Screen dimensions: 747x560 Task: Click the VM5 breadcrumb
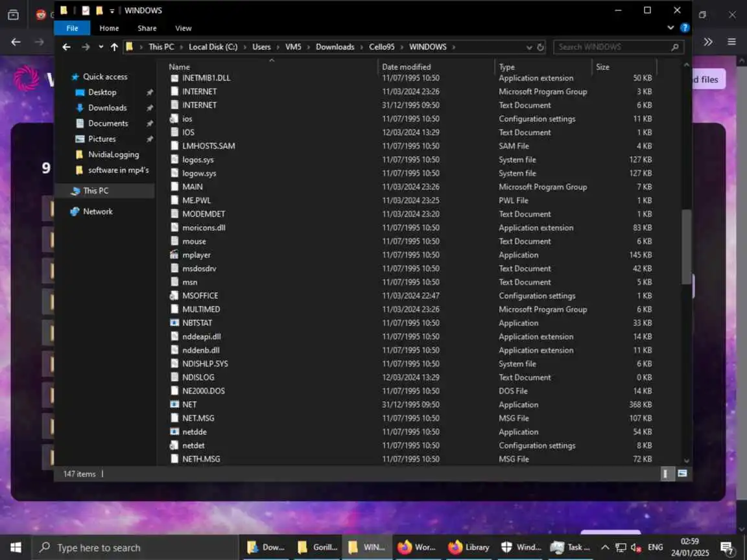(x=293, y=47)
